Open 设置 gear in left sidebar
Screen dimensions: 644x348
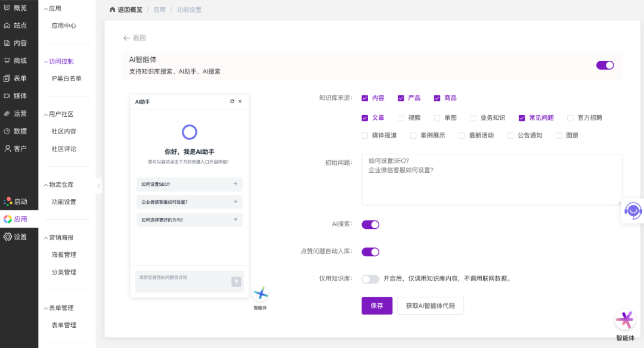pyautogui.click(x=20, y=237)
